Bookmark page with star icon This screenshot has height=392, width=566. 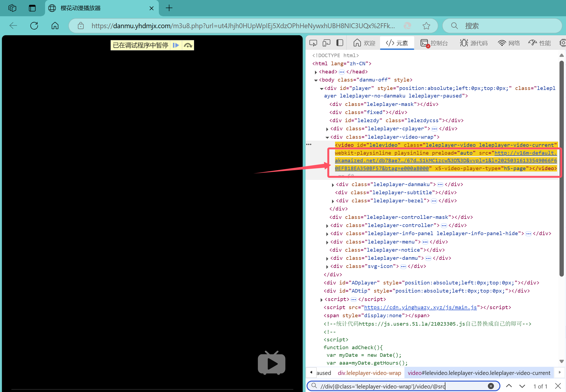pyautogui.click(x=426, y=26)
